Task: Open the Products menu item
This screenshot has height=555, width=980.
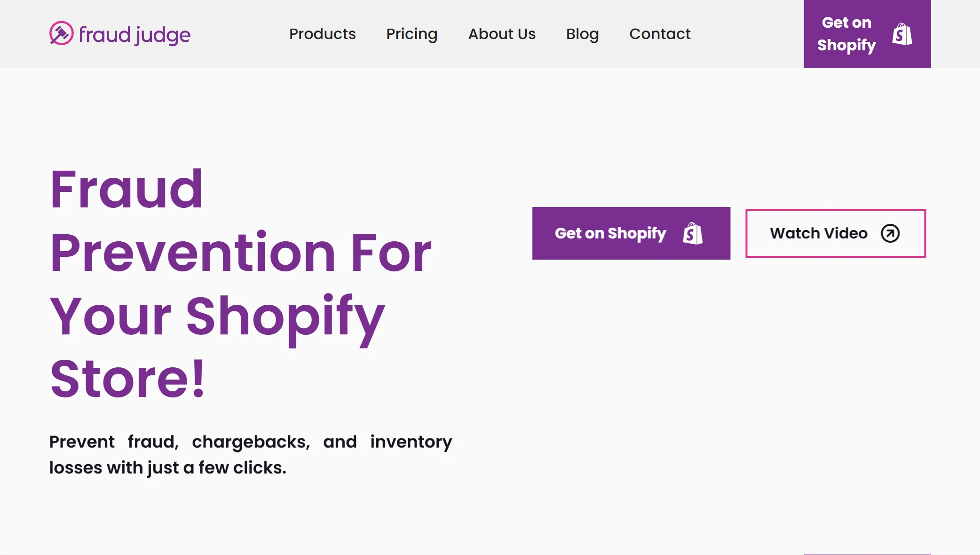Action: 322,34
